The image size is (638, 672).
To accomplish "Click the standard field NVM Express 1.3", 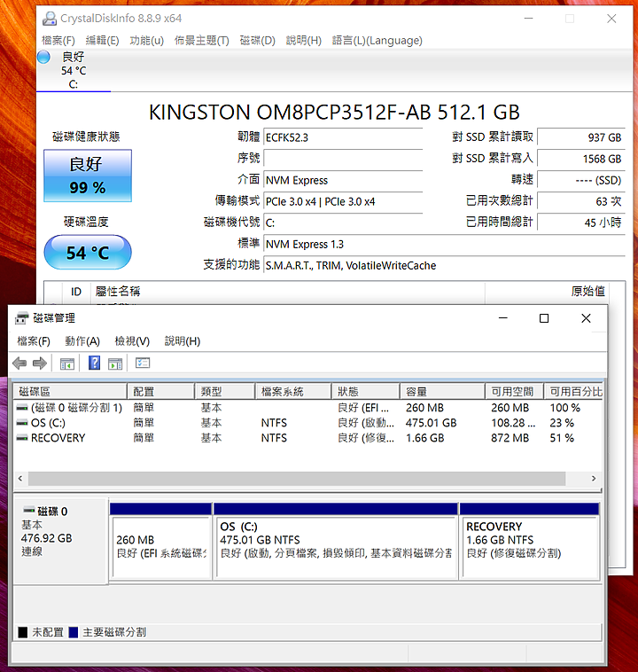I will [x=444, y=245].
